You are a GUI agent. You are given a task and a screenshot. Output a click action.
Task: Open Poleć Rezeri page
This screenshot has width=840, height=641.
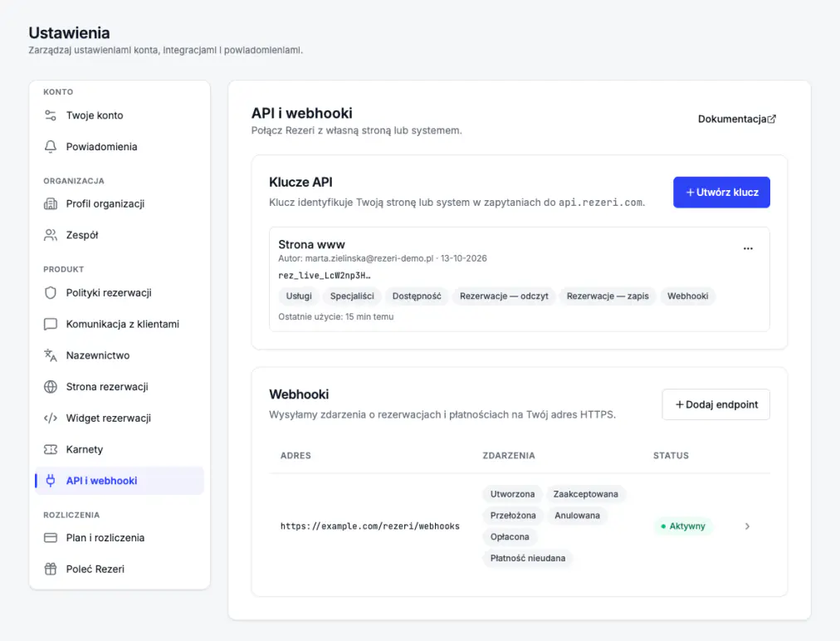tap(120, 570)
